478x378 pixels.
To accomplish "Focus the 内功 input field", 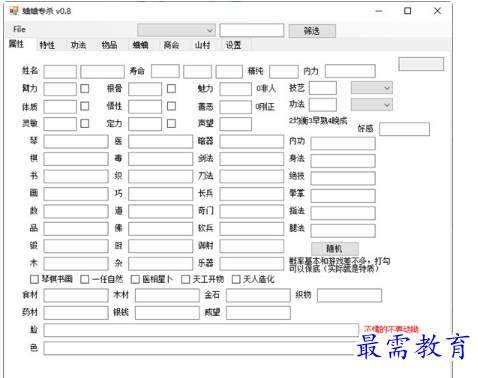I will click(x=343, y=143).
